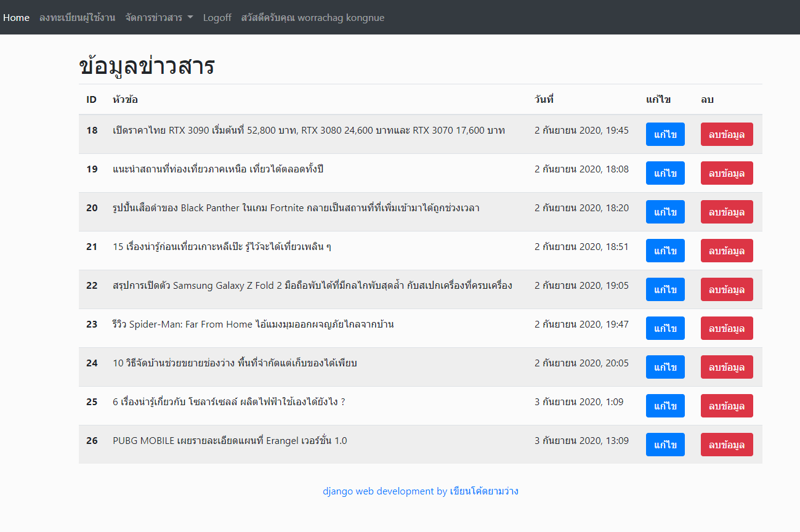Select the เกาะหลีเป๊ะ travel headline
This screenshot has height=532, width=800.
(222, 247)
